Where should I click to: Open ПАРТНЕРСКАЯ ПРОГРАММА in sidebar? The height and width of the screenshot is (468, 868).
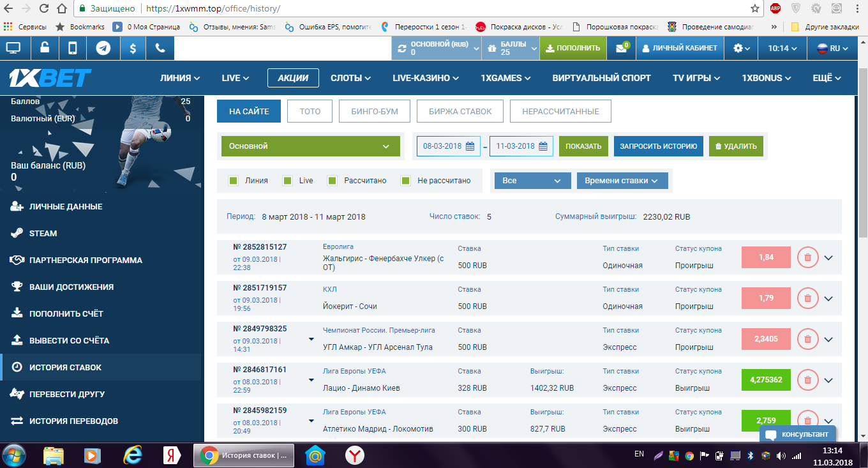[x=86, y=260]
